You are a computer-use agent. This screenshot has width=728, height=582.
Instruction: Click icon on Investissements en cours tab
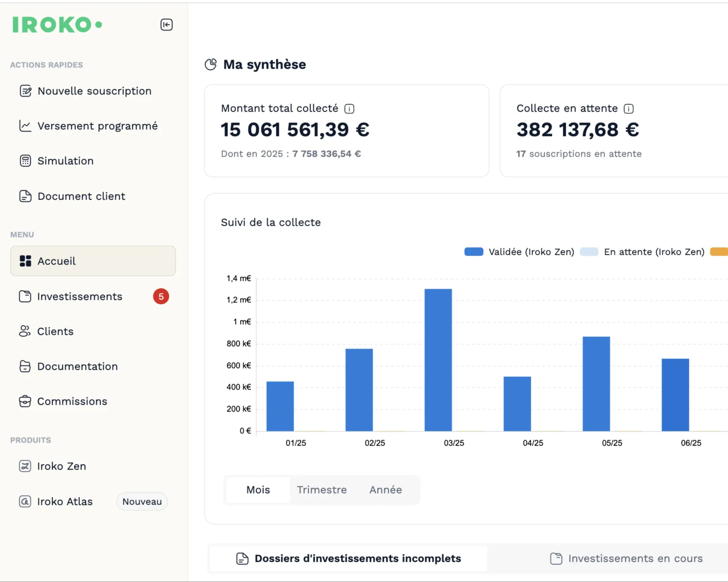[556, 559]
